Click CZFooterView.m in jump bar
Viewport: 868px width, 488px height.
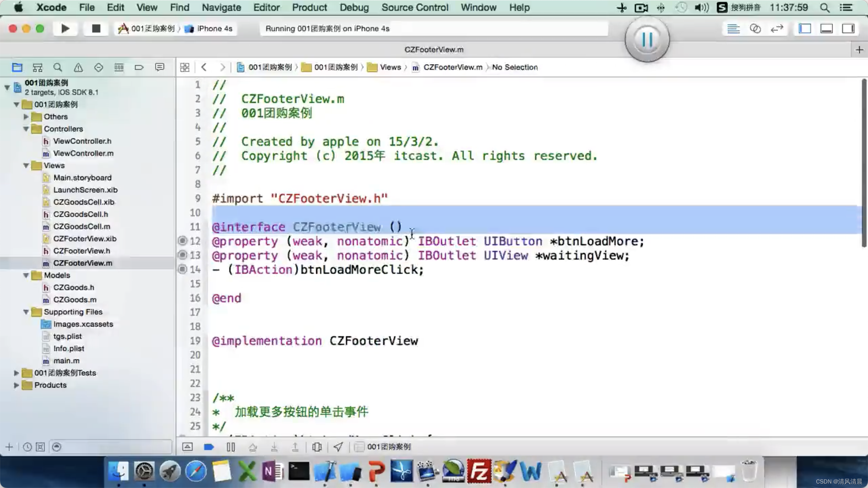pos(447,67)
